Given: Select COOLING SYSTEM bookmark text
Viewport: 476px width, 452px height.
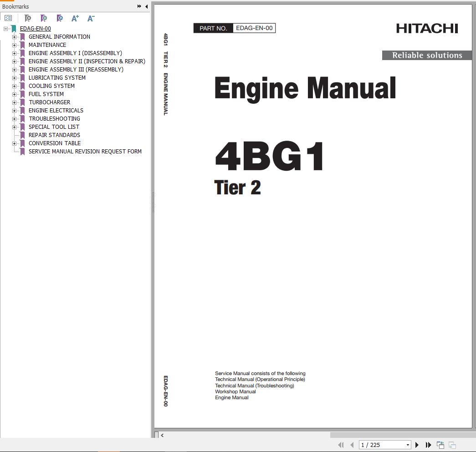Looking at the screenshot, I should pos(51,86).
